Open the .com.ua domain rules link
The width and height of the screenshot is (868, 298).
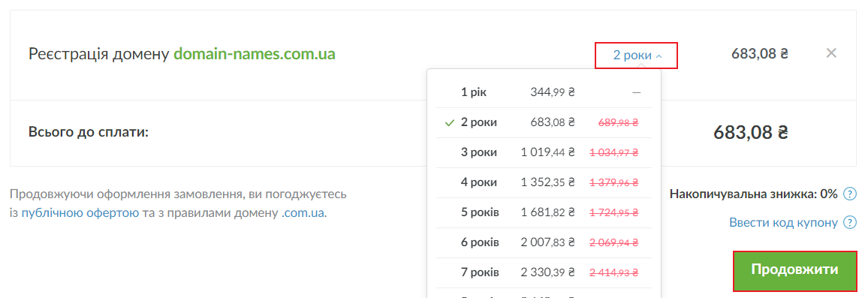pos(303,212)
